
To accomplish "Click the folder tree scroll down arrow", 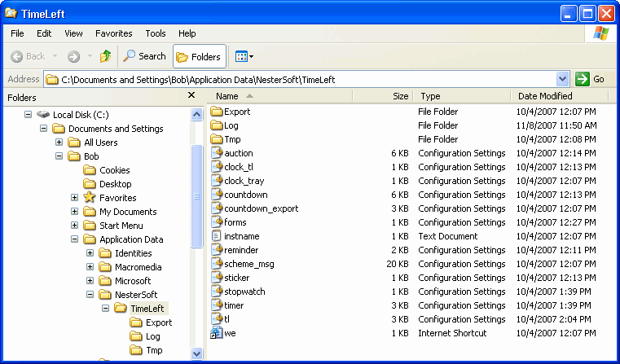I will (x=197, y=353).
